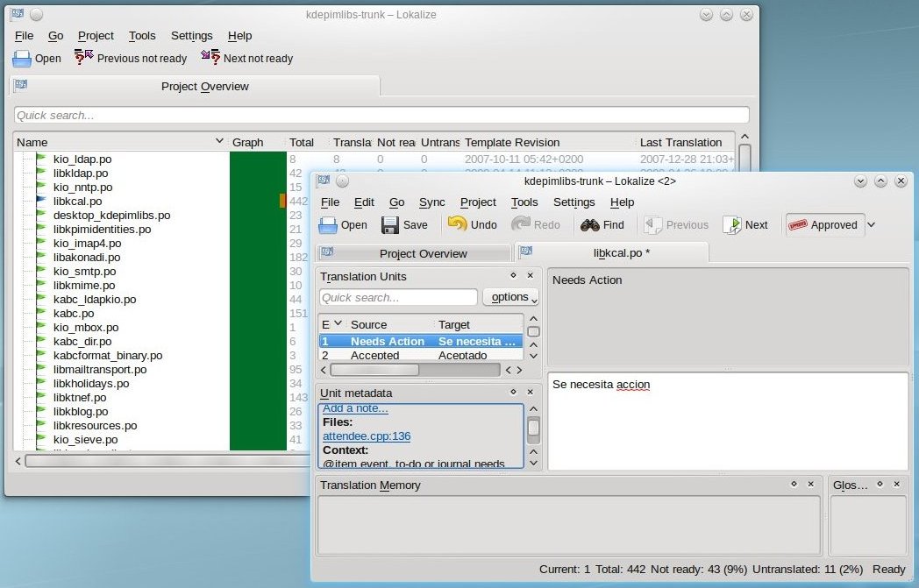Viewport: 919px width, 588px height.
Task: Click the Target column header
Action: click(x=453, y=324)
